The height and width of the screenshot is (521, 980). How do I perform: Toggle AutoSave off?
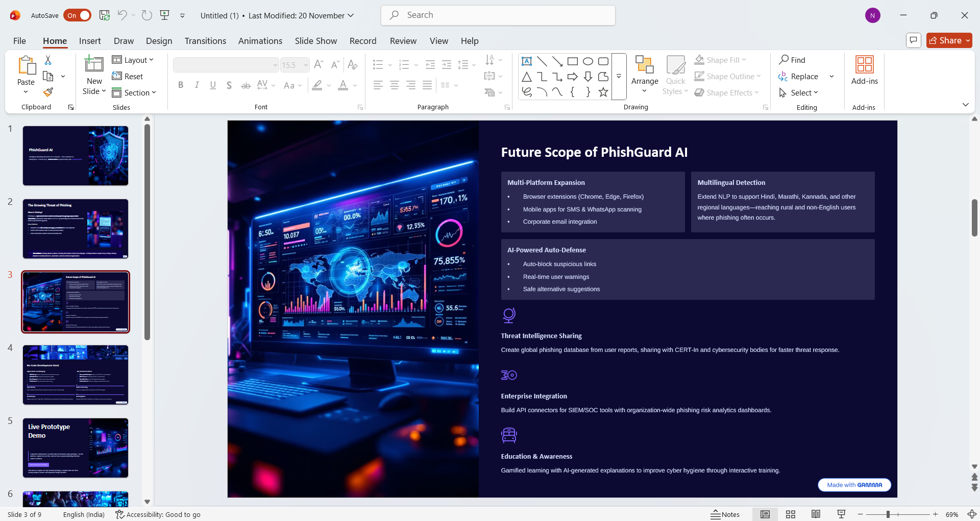[x=78, y=15]
